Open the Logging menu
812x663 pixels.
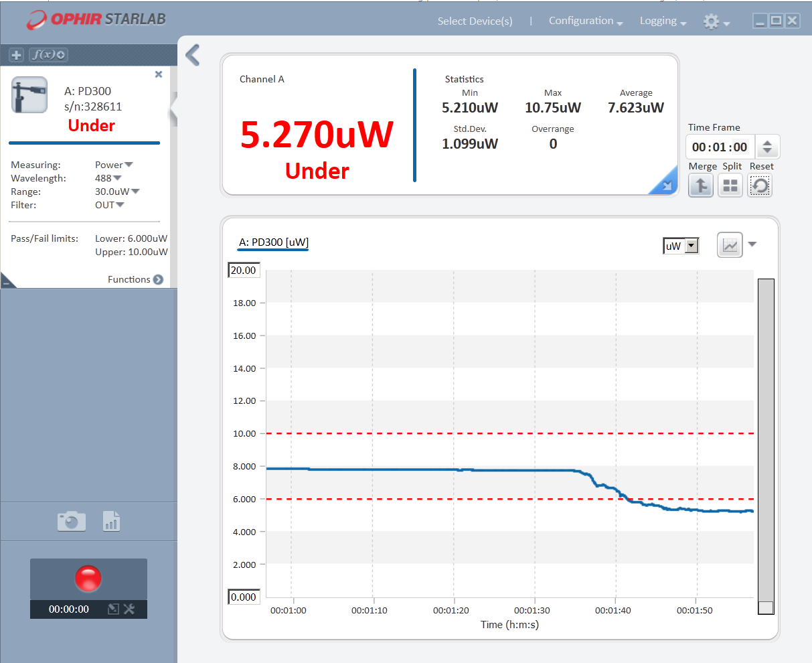pyautogui.click(x=663, y=21)
